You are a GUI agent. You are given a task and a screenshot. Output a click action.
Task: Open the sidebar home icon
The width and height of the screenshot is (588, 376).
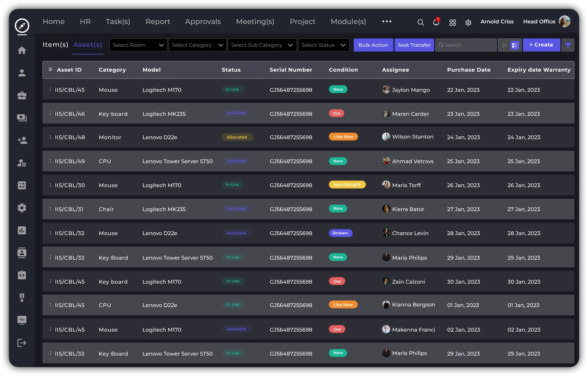pyautogui.click(x=22, y=50)
